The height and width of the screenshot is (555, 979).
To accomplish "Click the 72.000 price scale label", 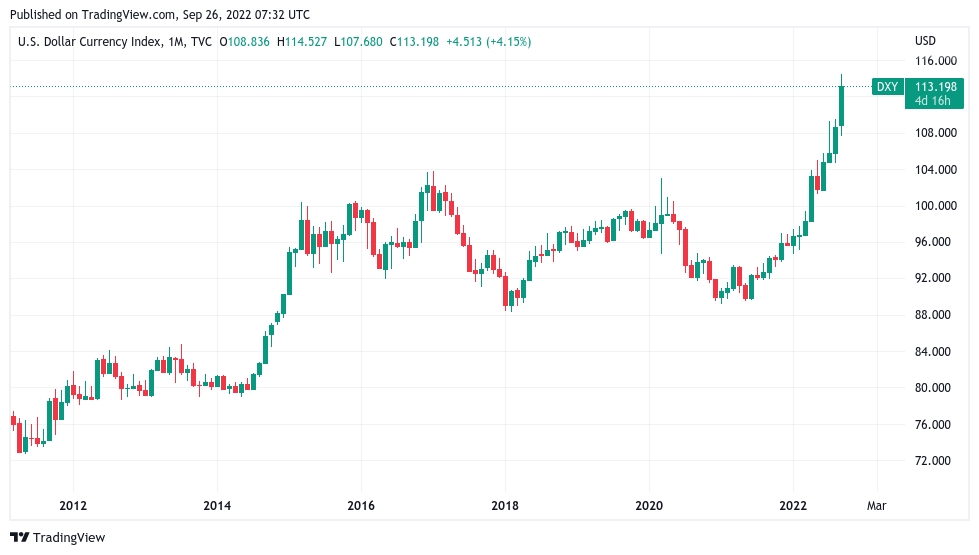I will click(x=933, y=460).
